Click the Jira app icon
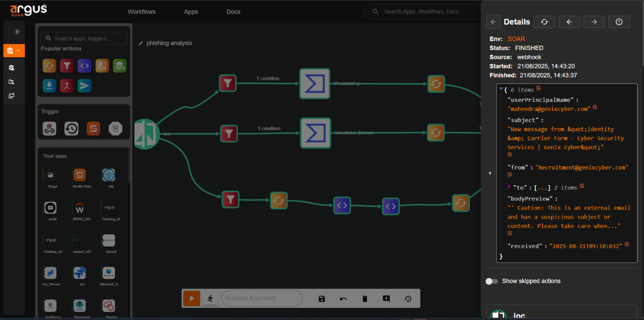Viewport: 644px width, 320px height. tap(80, 273)
